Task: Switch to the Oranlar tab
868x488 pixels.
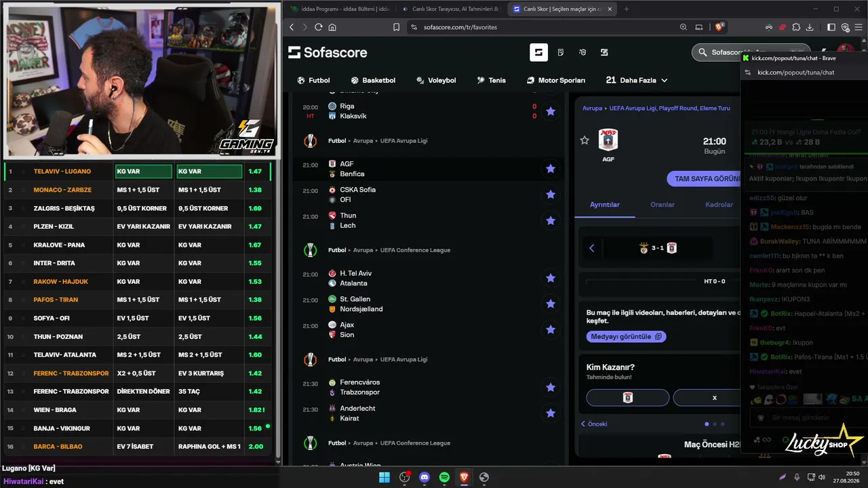Action: tap(663, 205)
